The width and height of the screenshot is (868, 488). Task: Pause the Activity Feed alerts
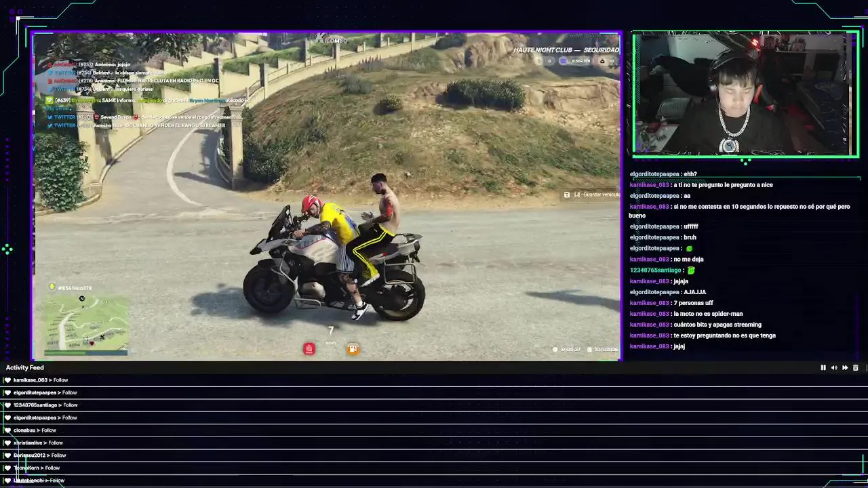823,368
